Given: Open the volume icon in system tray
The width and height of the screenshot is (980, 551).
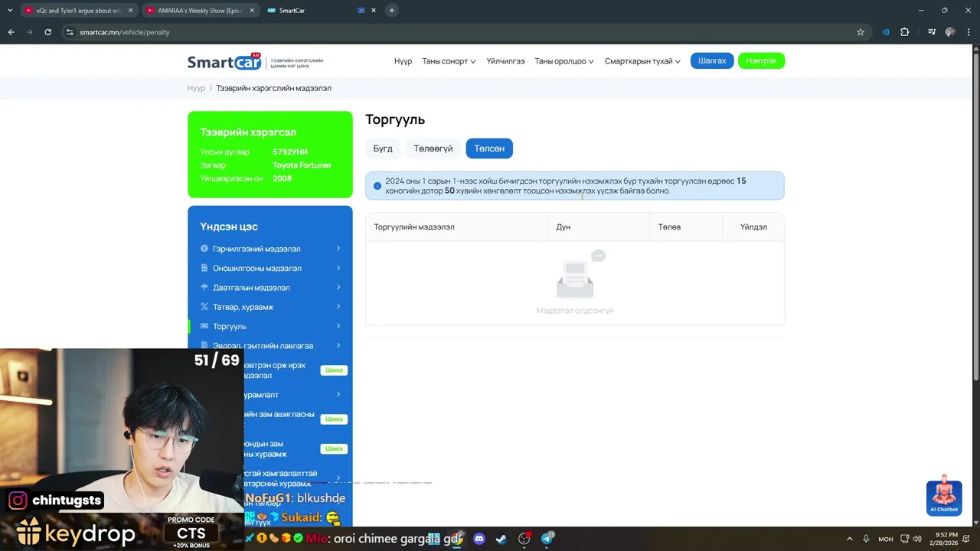Looking at the screenshot, I should (917, 539).
